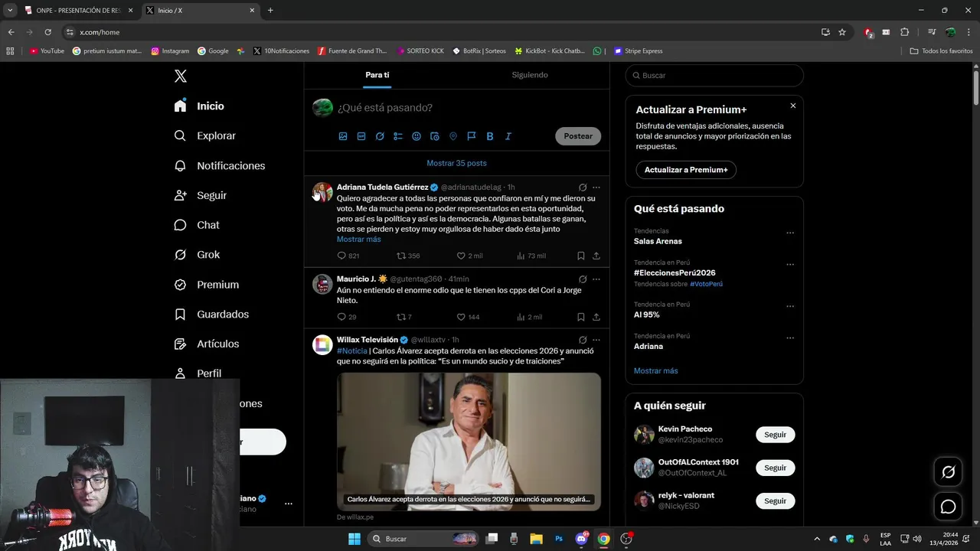Click Mostrar más on Adriana's post
The width and height of the screenshot is (980, 551).
(358, 240)
